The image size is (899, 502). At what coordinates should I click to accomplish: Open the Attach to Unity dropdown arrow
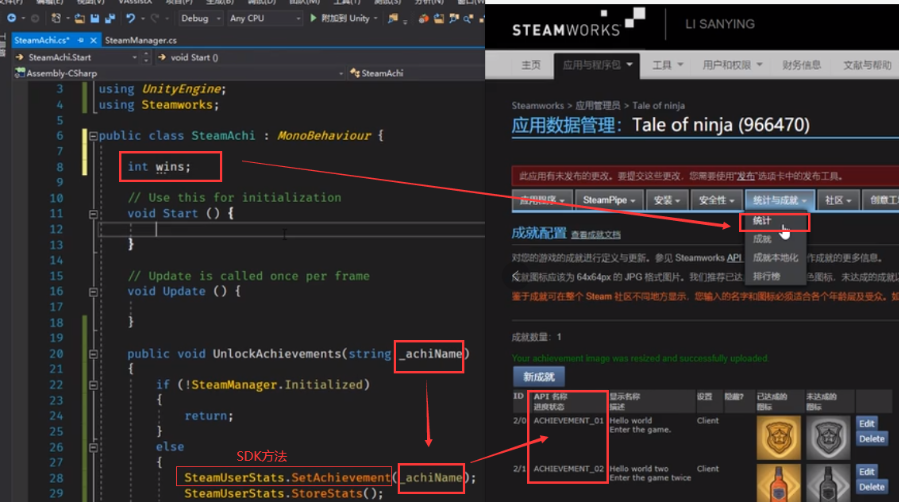[x=376, y=18]
